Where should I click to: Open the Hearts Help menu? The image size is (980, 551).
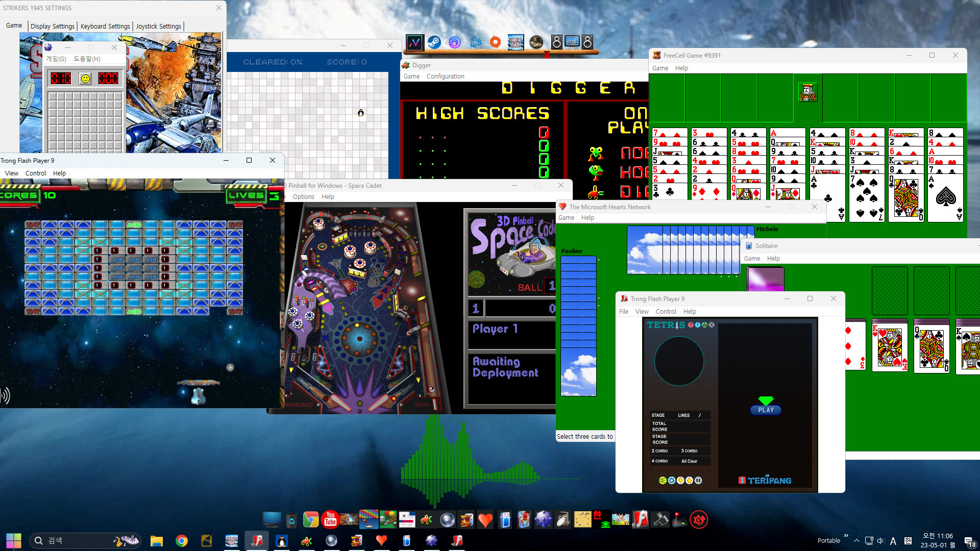pos(587,218)
